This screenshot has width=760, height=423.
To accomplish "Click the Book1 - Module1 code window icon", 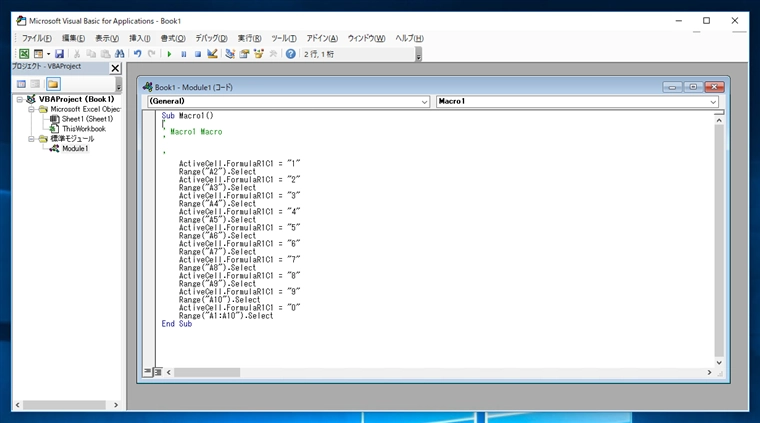I will pyautogui.click(x=147, y=87).
